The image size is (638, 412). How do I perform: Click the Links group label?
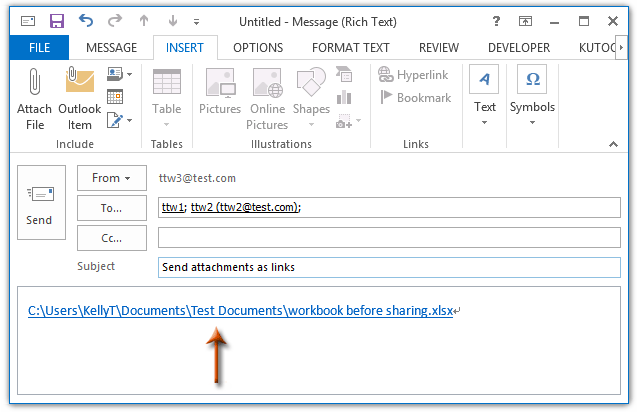(416, 144)
